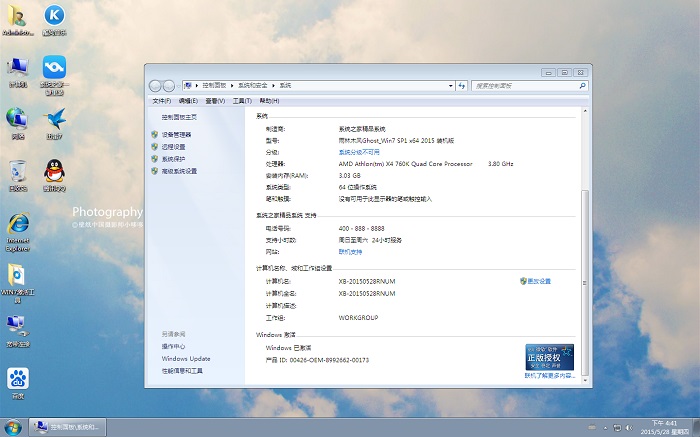Click the 联机支持 website link
The height and width of the screenshot is (437, 700).
tap(350, 252)
